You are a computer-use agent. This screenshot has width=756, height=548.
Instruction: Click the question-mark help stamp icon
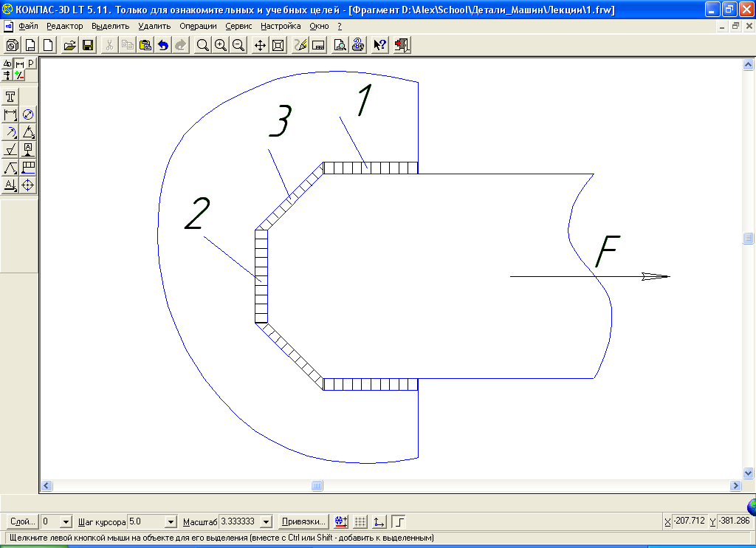[x=358, y=45]
